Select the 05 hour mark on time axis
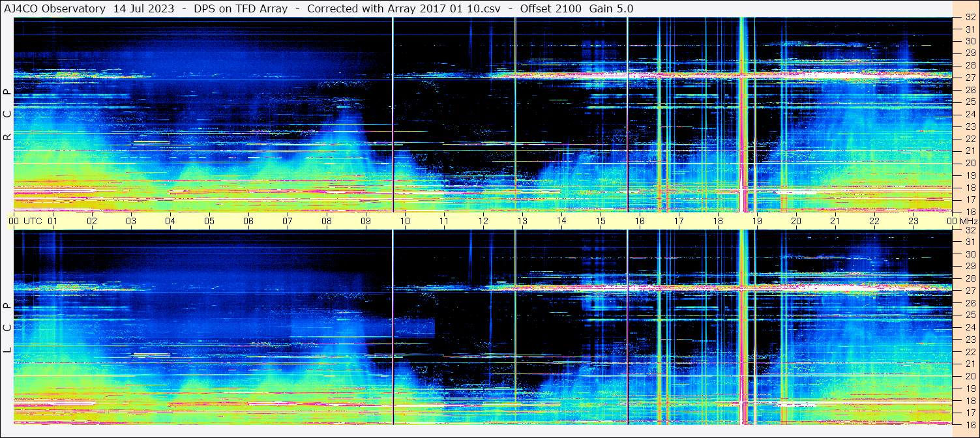The width and height of the screenshot is (980, 438). 209,221
